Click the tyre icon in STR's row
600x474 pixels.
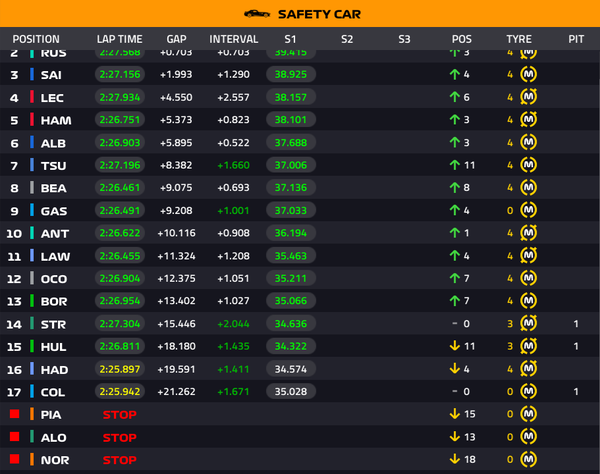529,324
